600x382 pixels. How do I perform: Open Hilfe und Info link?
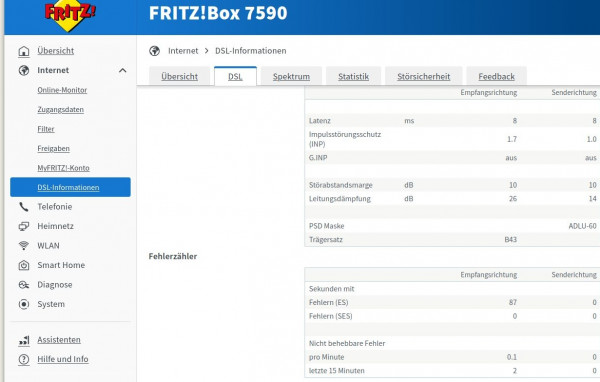pos(63,359)
